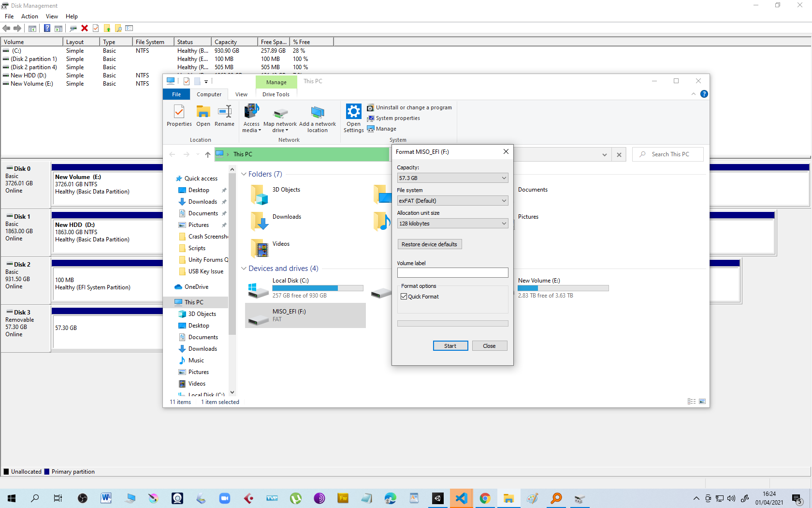The image size is (812, 508).
Task: Switch to the Computer ribbon tab
Action: coord(209,94)
